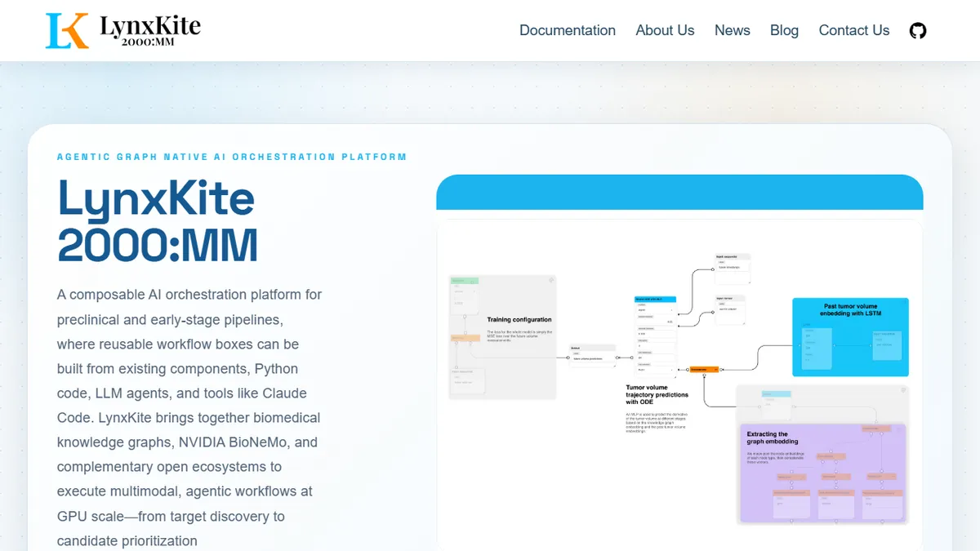Viewport: 980px width, 551px height.
Task: Click the 'Training configuration' label in the diagram
Action: pos(519,320)
